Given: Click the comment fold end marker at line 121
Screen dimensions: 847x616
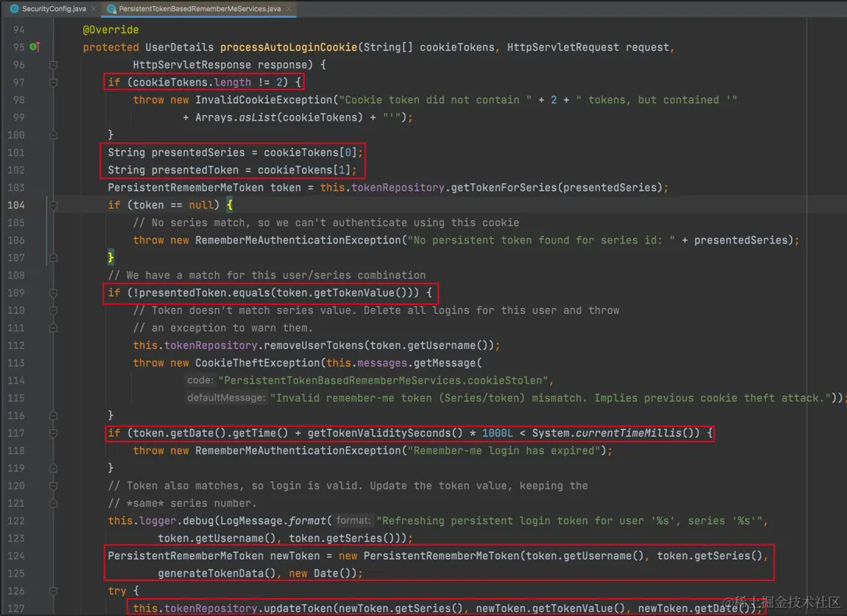Looking at the screenshot, I should (x=54, y=503).
